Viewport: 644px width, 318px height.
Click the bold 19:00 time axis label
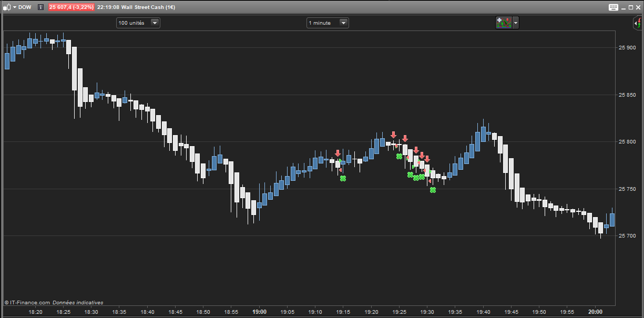coord(259,312)
